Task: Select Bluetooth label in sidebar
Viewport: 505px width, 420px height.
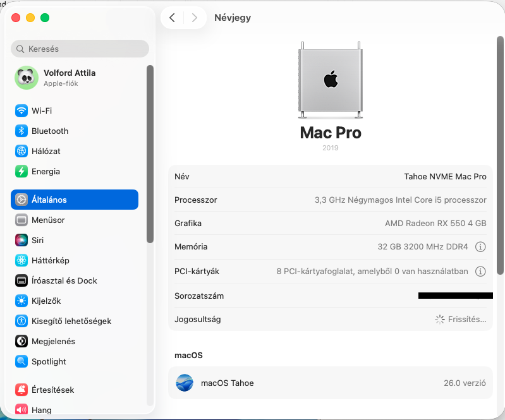Action: coord(50,131)
